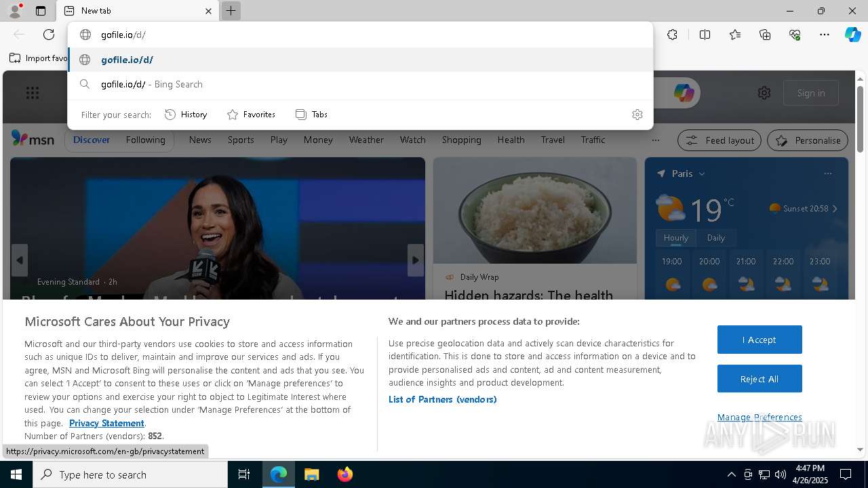Show next news story arrow

tap(416, 260)
